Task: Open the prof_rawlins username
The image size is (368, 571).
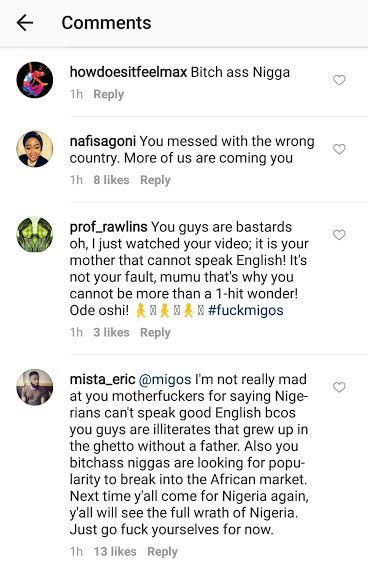Action: pyautogui.click(x=108, y=227)
